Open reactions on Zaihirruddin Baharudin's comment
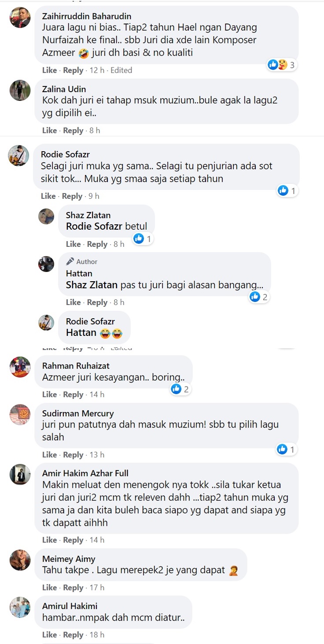The height and width of the screenshot is (644, 324). (x=282, y=65)
